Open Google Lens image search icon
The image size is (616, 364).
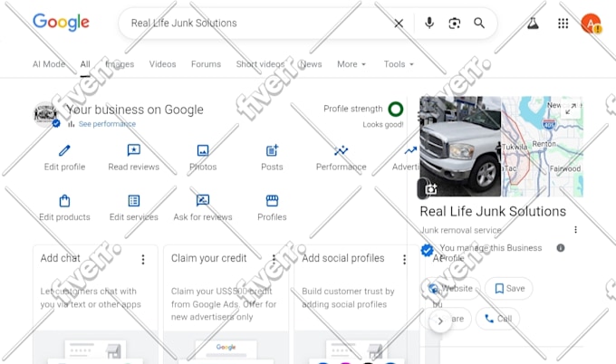click(455, 24)
